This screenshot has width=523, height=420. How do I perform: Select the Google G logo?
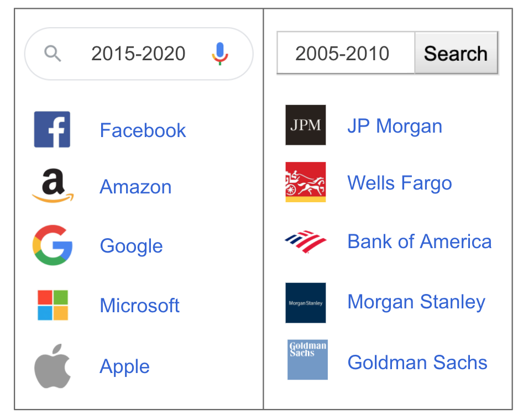tap(53, 245)
